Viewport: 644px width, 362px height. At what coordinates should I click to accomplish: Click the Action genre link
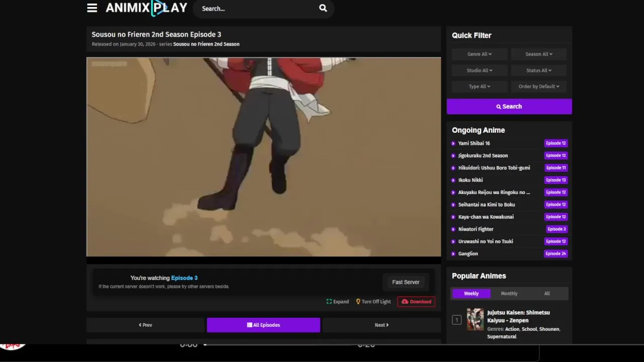tap(512, 329)
